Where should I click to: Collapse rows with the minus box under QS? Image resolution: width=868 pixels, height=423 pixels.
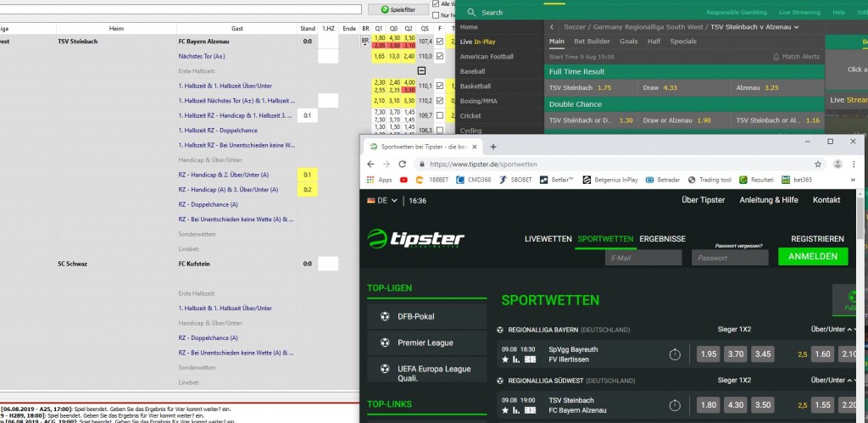pyautogui.click(x=421, y=71)
